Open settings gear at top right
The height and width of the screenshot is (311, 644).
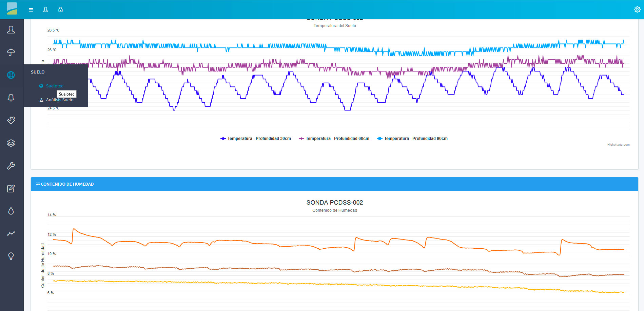pyautogui.click(x=637, y=9)
